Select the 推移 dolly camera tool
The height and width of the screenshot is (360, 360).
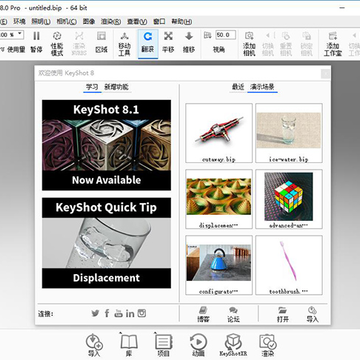tap(189, 42)
